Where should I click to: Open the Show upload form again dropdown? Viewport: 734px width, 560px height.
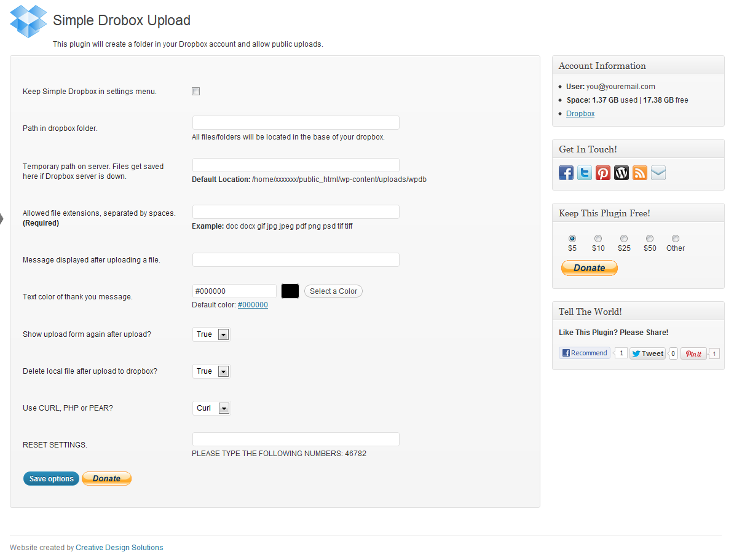(x=211, y=334)
